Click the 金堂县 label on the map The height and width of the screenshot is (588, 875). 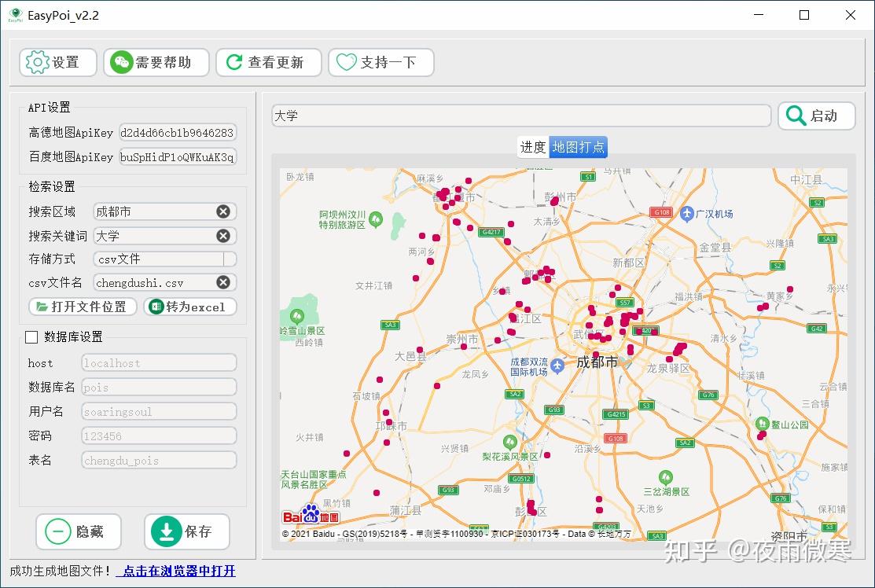point(715,247)
